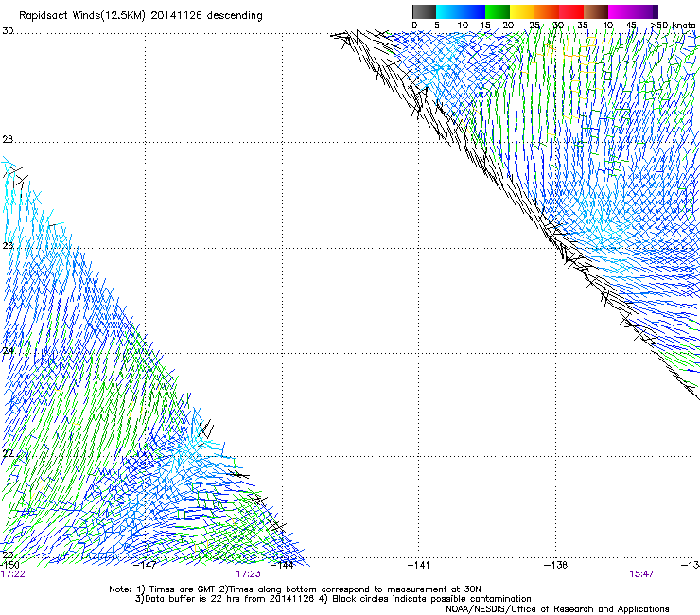Viewport: 700px width, 615px height.
Task: Click the brown 35-40 knots color swatch
Action: [x=596, y=11]
